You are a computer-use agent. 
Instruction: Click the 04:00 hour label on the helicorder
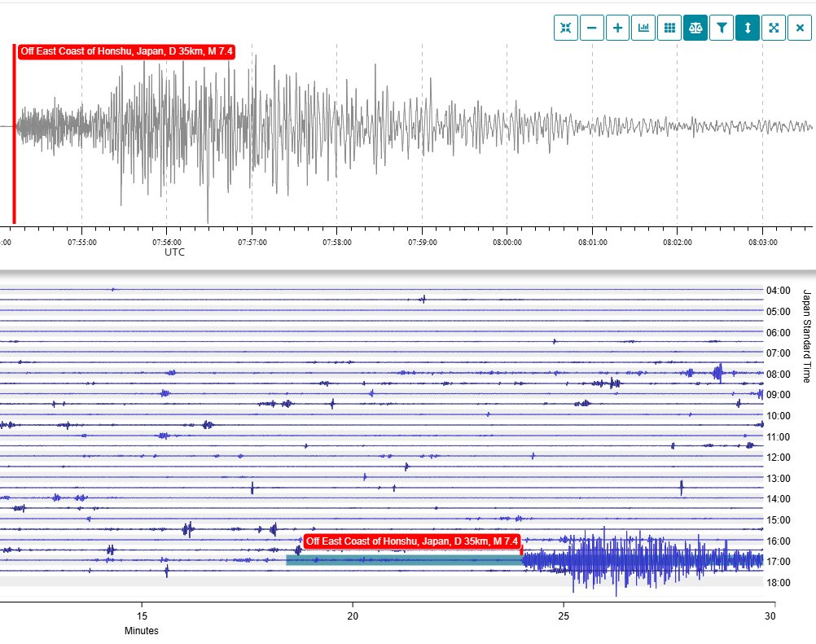coord(779,291)
